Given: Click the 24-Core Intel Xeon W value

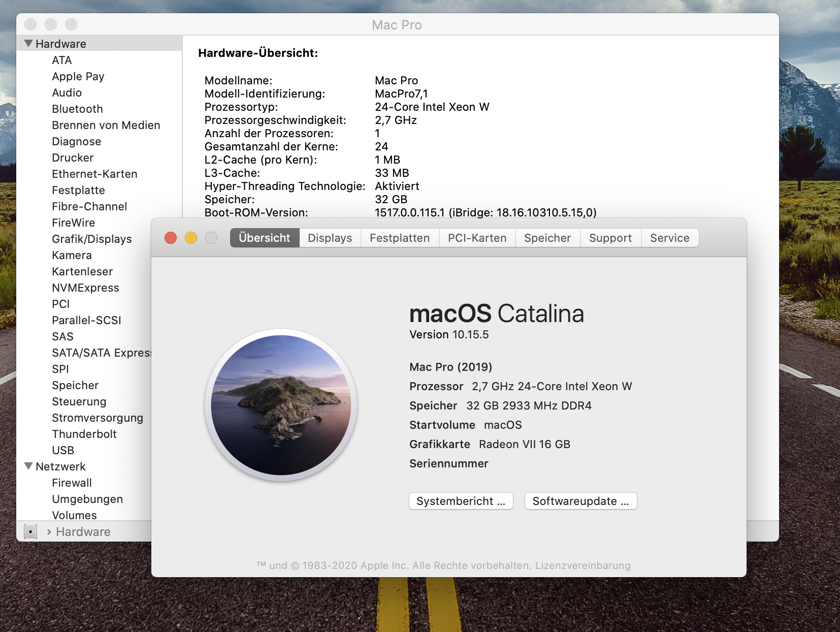Looking at the screenshot, I should click(432, 107).
